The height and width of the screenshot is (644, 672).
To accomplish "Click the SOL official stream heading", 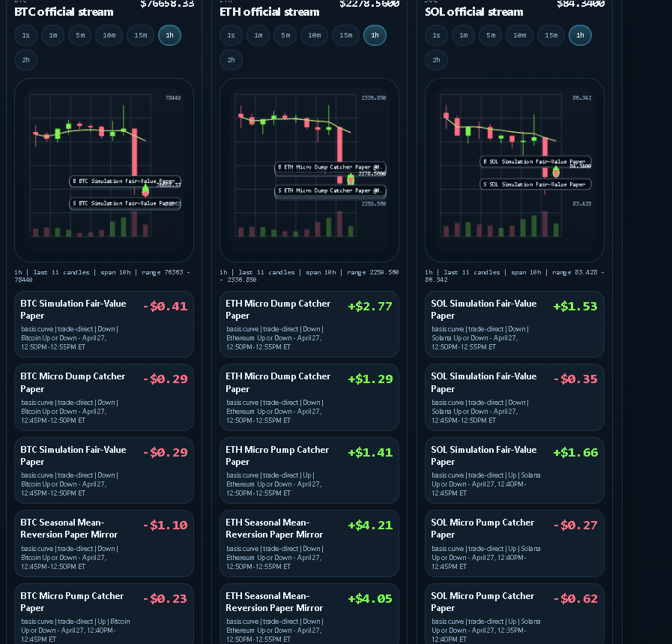I will click(x=474, y=11).
